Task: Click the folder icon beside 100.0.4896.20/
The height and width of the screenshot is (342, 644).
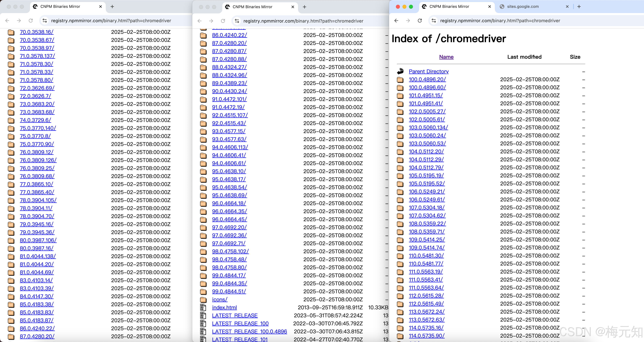Action: click(400, 80)
